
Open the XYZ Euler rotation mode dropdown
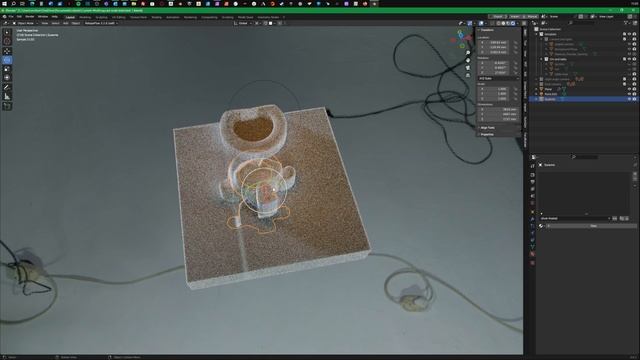click(x=499, y=78)
